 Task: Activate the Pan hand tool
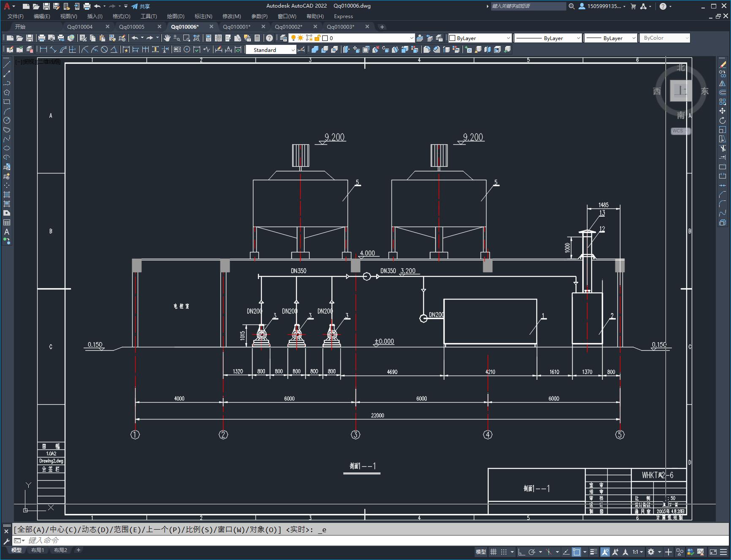tap(167, 38)
